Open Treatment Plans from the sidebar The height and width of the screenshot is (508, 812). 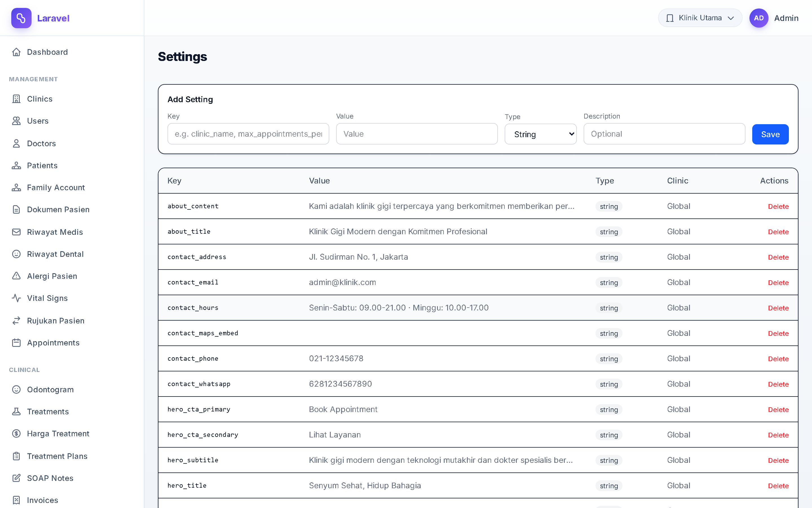tap(57, 456)
